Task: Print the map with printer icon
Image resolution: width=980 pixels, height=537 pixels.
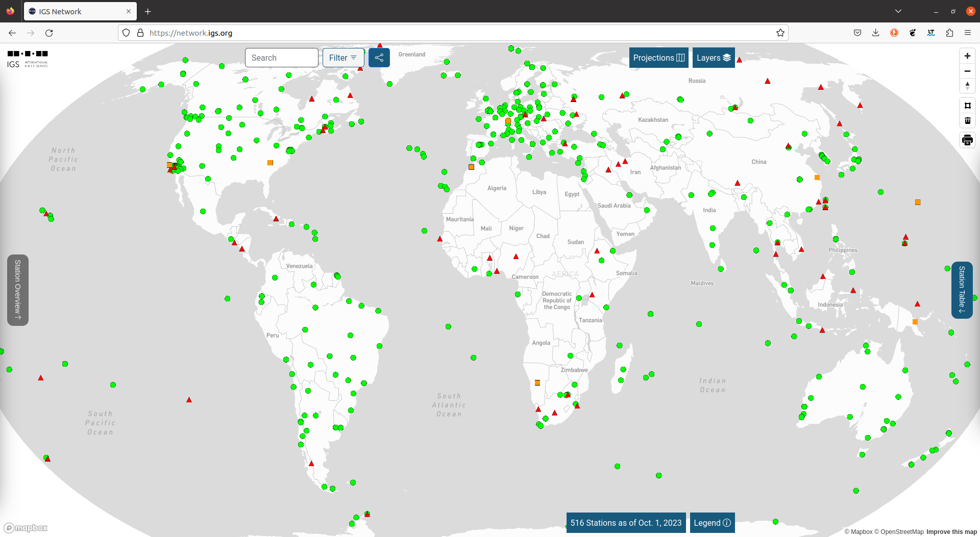Action: coord(967,140)
